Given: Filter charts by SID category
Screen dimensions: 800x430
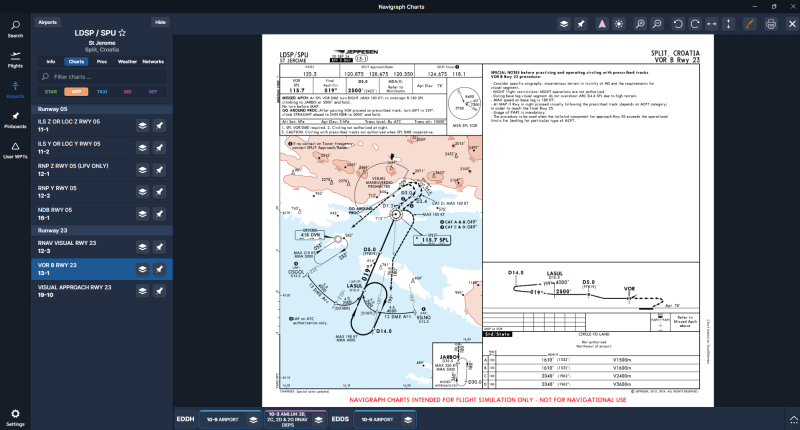Looking at the screenshot, I should click(128, 92).
